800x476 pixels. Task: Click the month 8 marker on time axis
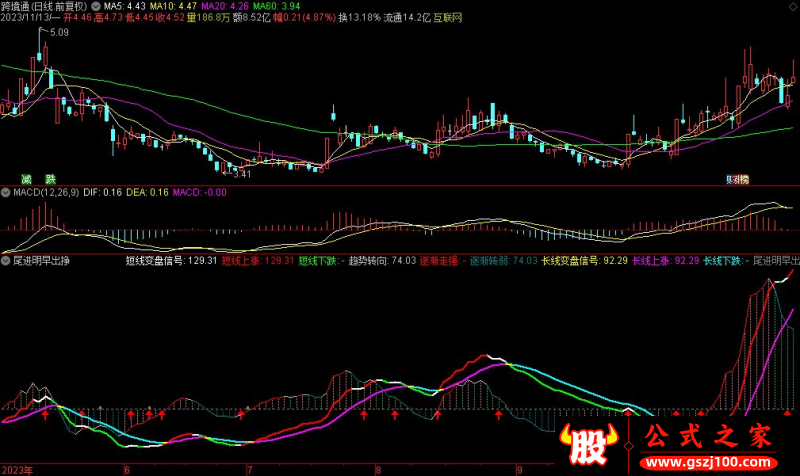click(x=378, y=468)
